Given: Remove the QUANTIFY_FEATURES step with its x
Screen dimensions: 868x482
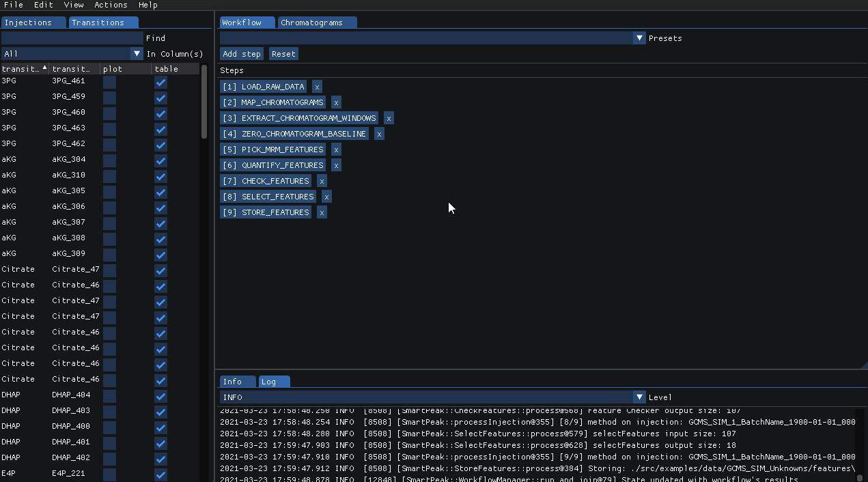Looking at the screenshot, I should pos(336,165).
